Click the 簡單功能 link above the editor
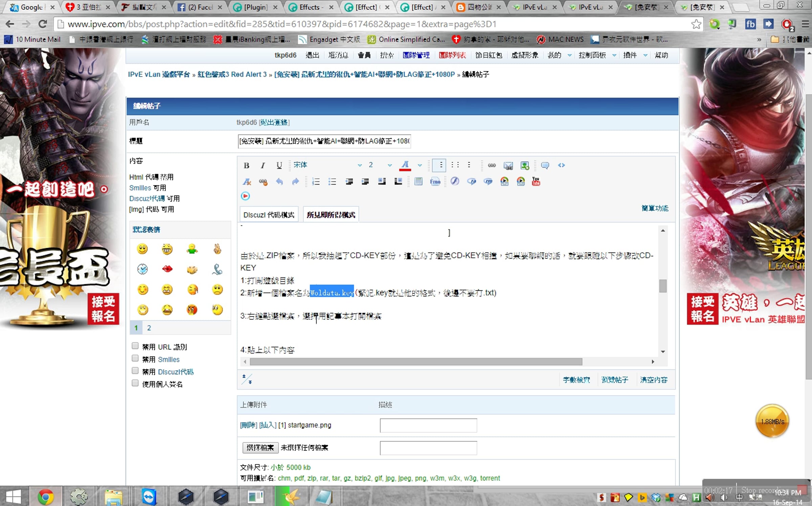 pos(655,208)
